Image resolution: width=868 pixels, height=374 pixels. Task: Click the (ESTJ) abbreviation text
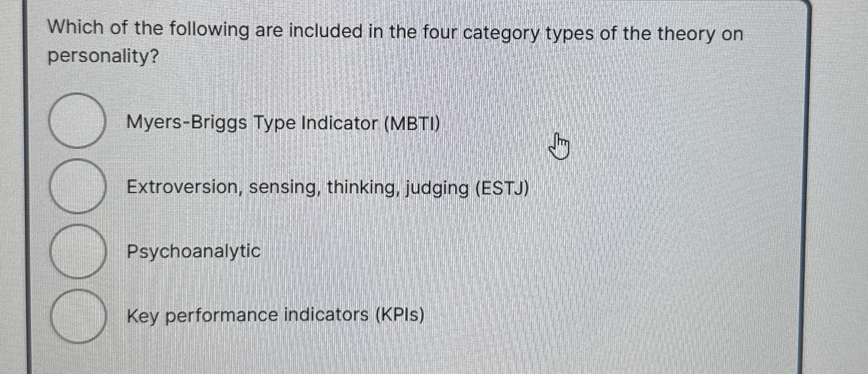(499, 188)
